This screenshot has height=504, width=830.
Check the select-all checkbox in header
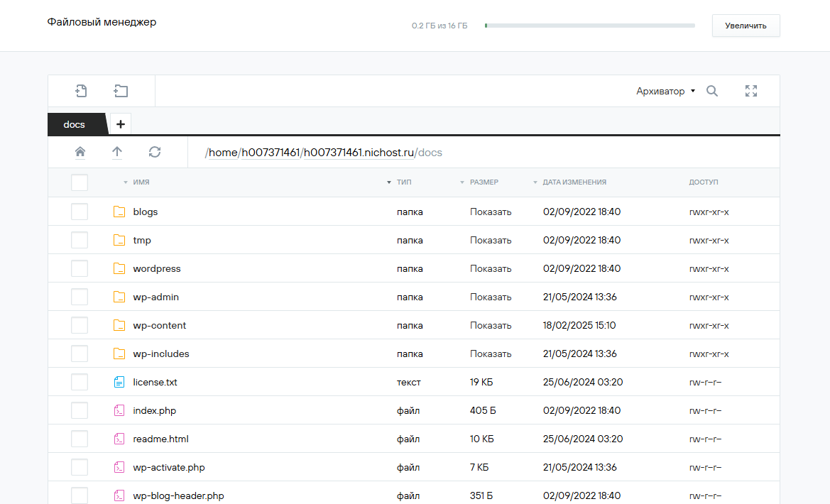80,182
